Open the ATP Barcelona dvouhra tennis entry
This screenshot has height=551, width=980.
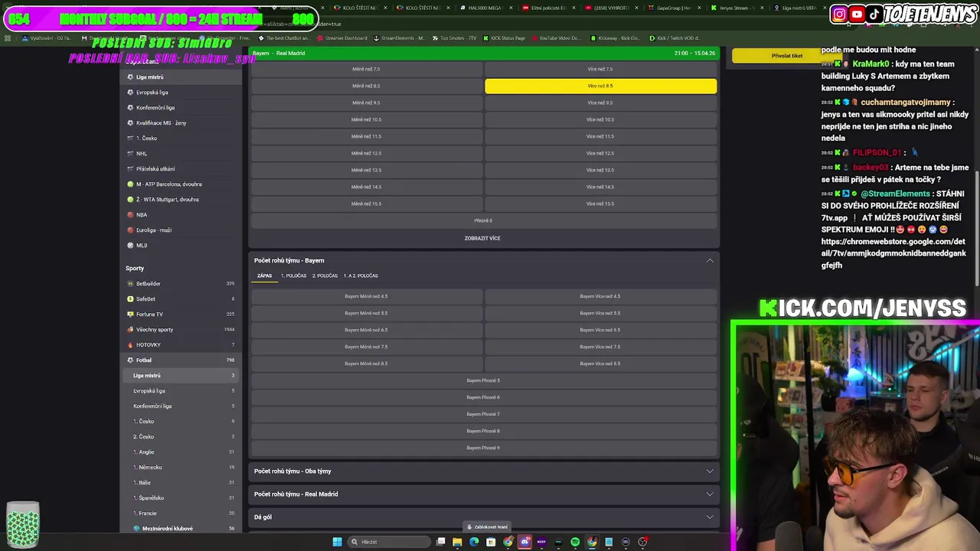point(181,184)
